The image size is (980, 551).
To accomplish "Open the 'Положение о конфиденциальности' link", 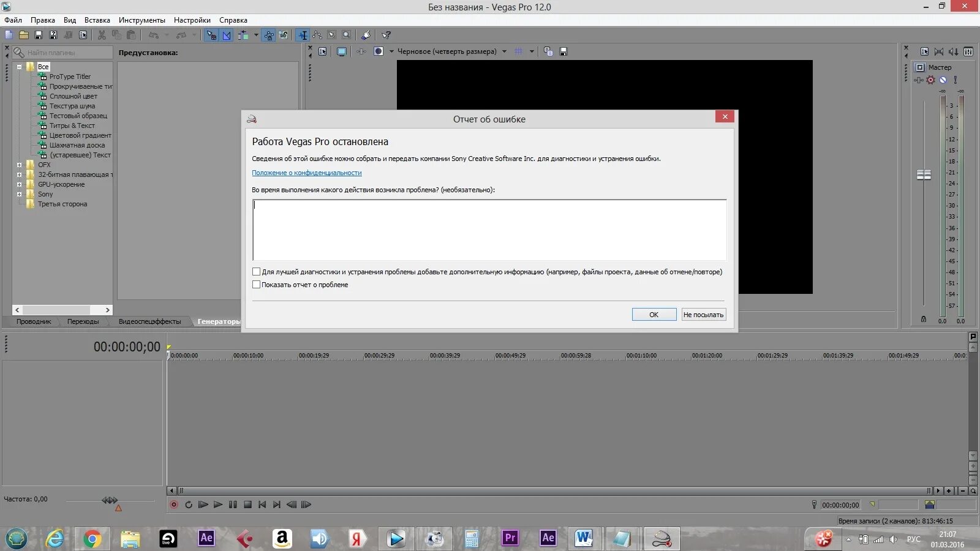I will [x=307, y=173].
